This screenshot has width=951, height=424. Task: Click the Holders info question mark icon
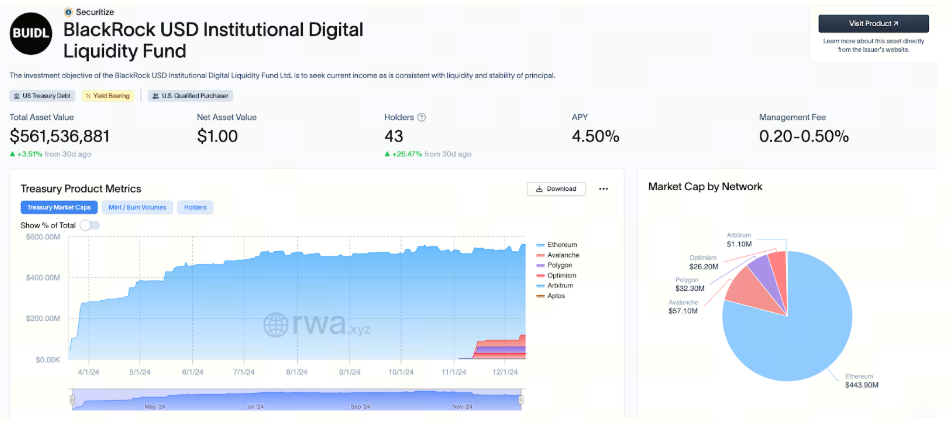[422, 117]
